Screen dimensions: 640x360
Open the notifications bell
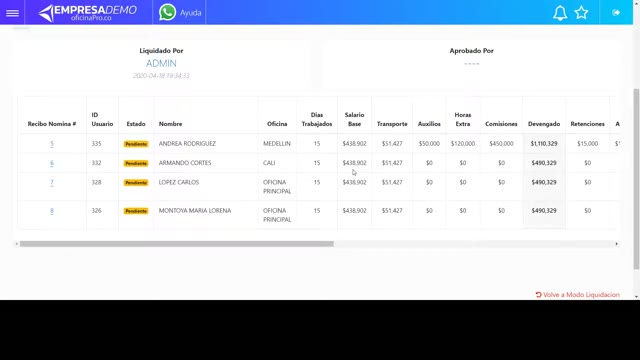(x=560, y=13)
